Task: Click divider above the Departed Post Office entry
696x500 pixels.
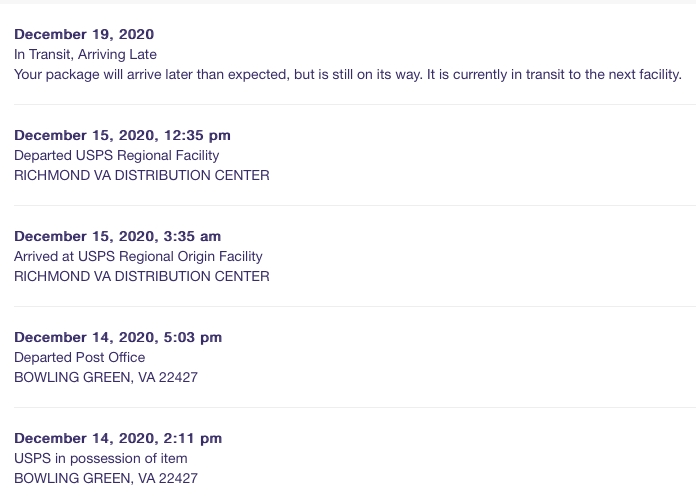Action: (348, 306)
